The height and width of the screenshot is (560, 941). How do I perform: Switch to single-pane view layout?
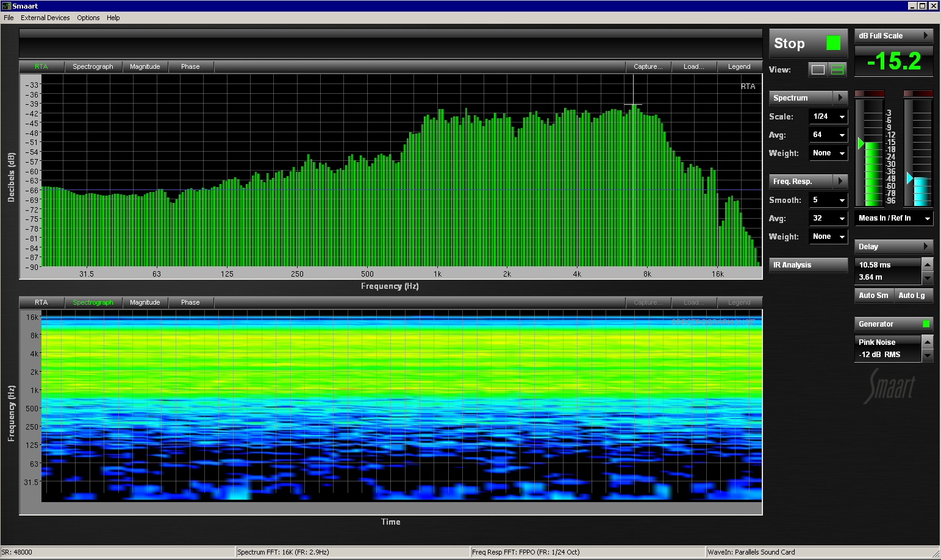point(818,69)
